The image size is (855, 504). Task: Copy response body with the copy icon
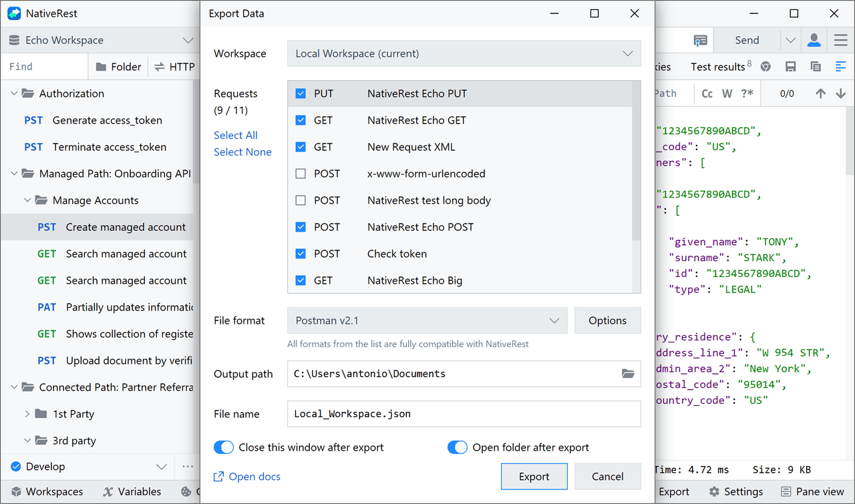[x=816, y=67]
